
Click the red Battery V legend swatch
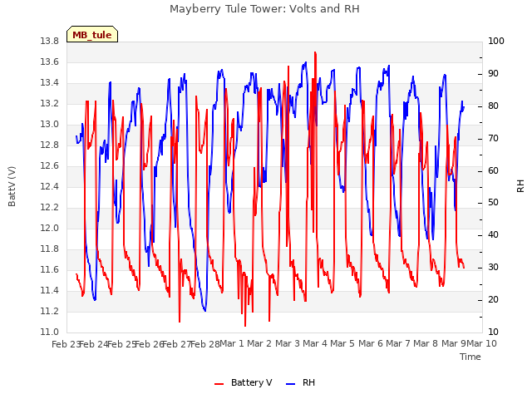coord(219,384)
